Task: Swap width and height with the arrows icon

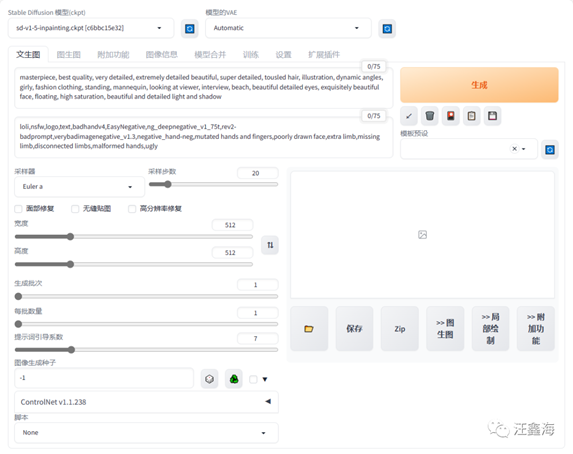Action: (270, 245)
